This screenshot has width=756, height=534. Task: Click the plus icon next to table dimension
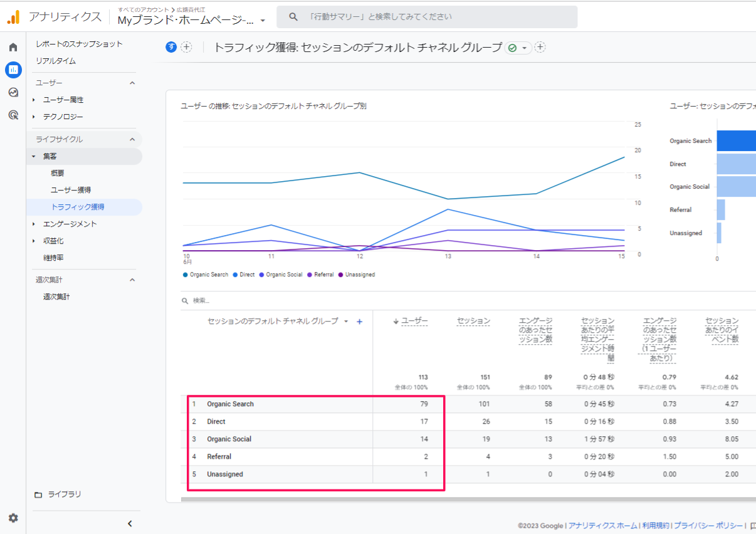pyautogui.click(x=360, y=322)
